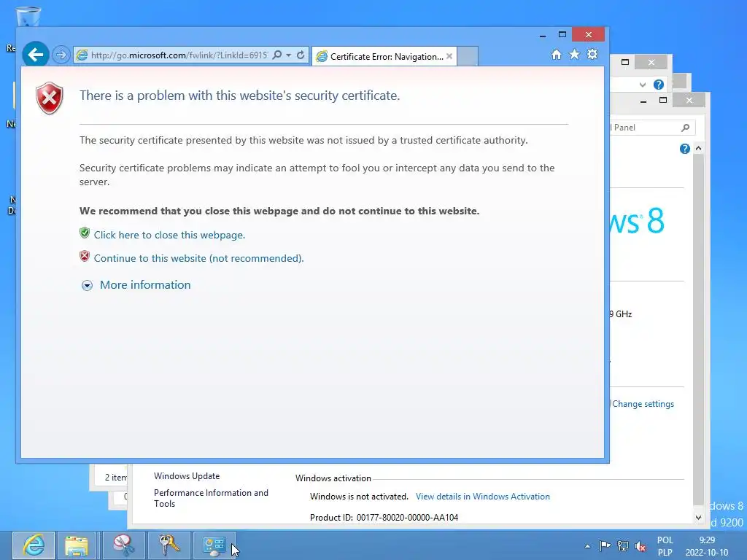Screen dimensions: 747x560
Task: Open the address bar autocomplete dropdown arrow
Action: (289, 55)
